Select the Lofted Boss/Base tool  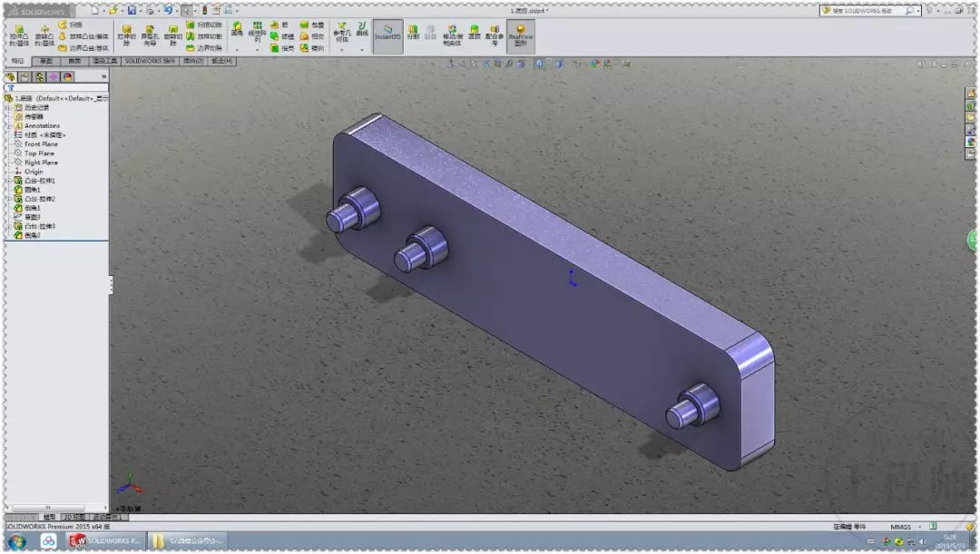pyautogui.click(x=83, y=36)
